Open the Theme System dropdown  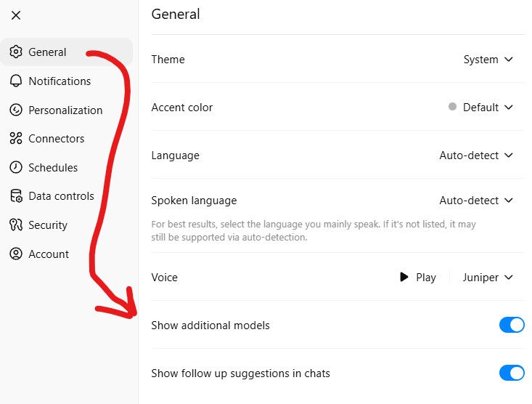[x=488, y=60]
